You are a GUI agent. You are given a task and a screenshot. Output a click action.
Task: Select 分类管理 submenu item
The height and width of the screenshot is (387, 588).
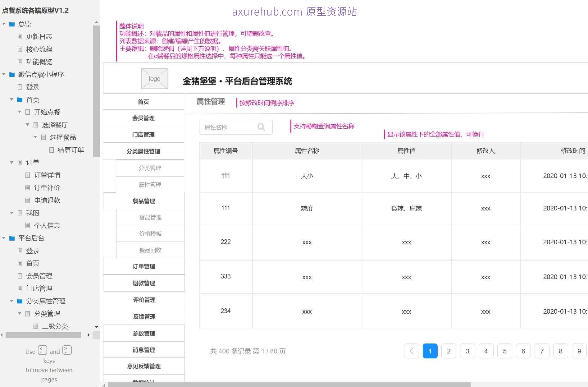pyautogui.click(x=150, y=168)
